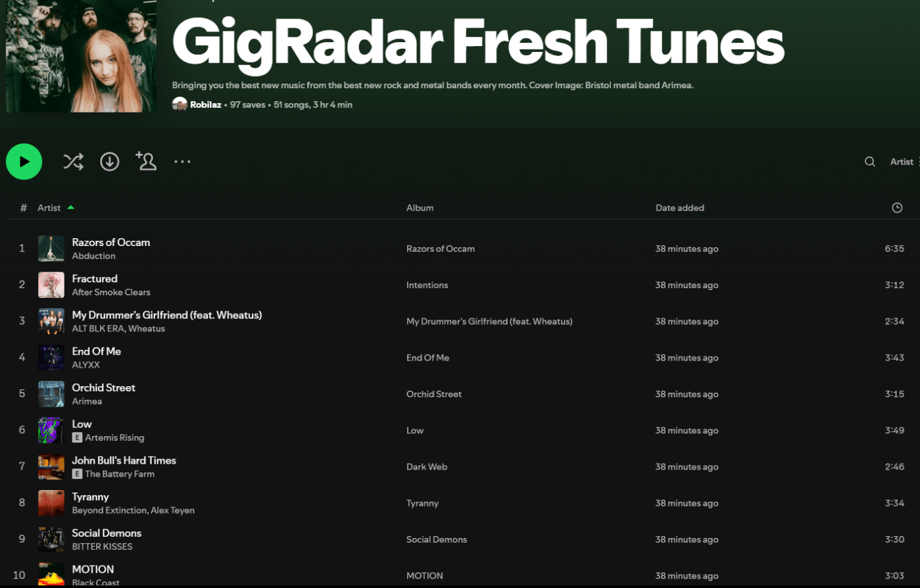
Task: Click the Orchid Street track thumbnail
Action: 51,394
